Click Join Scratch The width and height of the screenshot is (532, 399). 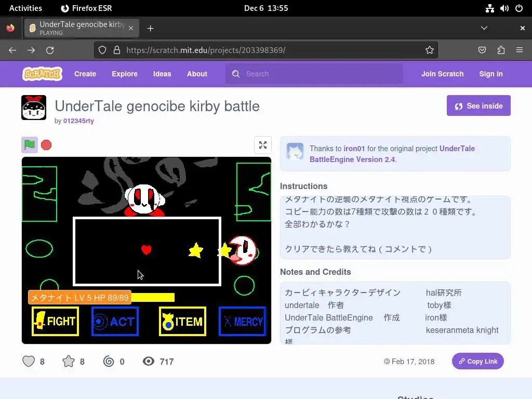coord(443,74)
